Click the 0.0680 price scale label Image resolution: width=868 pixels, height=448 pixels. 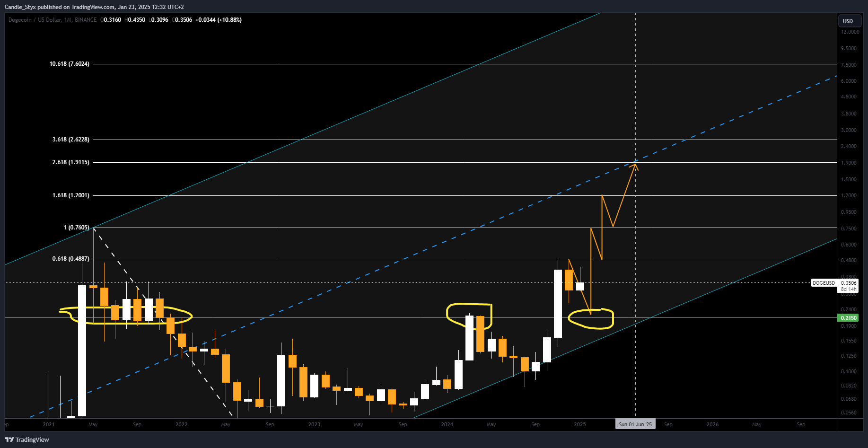[849, 399]
